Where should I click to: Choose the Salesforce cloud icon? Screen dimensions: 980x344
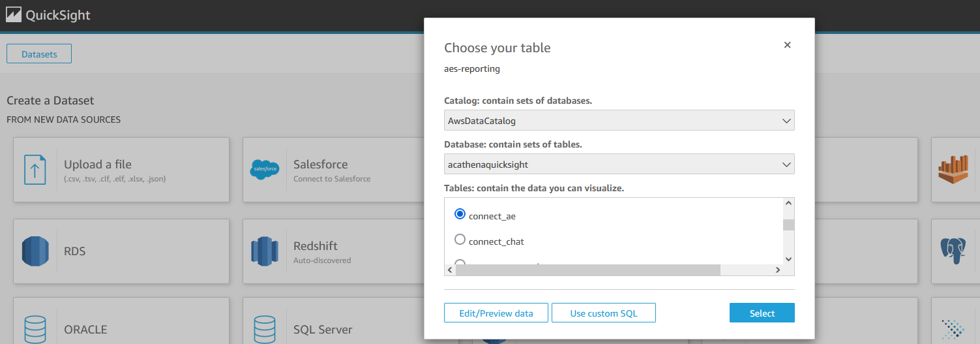click(265, 170)
